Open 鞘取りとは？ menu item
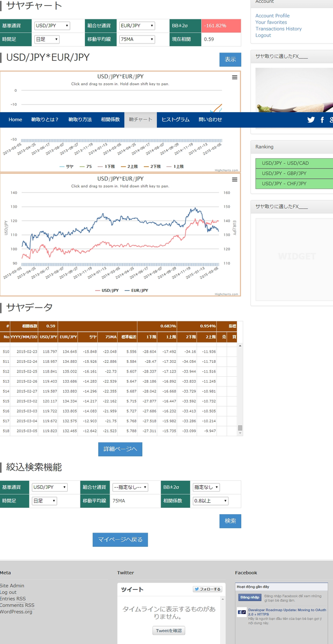Screen dimensions: 333x644 point(45,120)
